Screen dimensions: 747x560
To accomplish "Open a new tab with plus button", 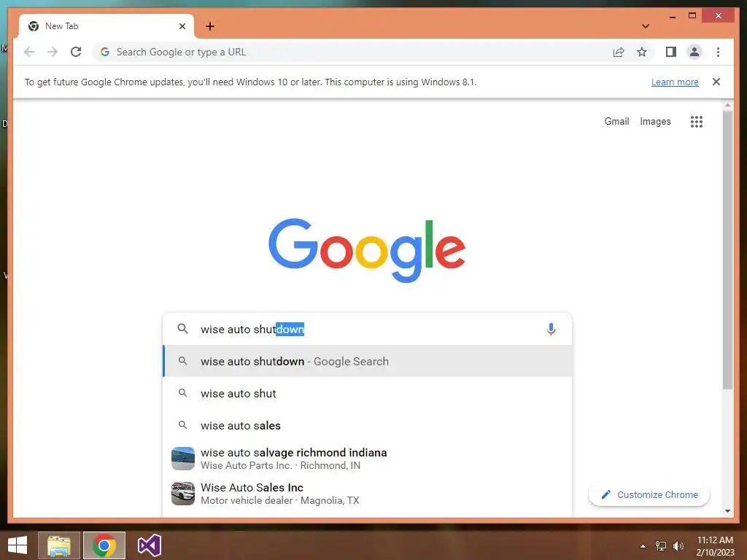I will (x=210, y=26).
